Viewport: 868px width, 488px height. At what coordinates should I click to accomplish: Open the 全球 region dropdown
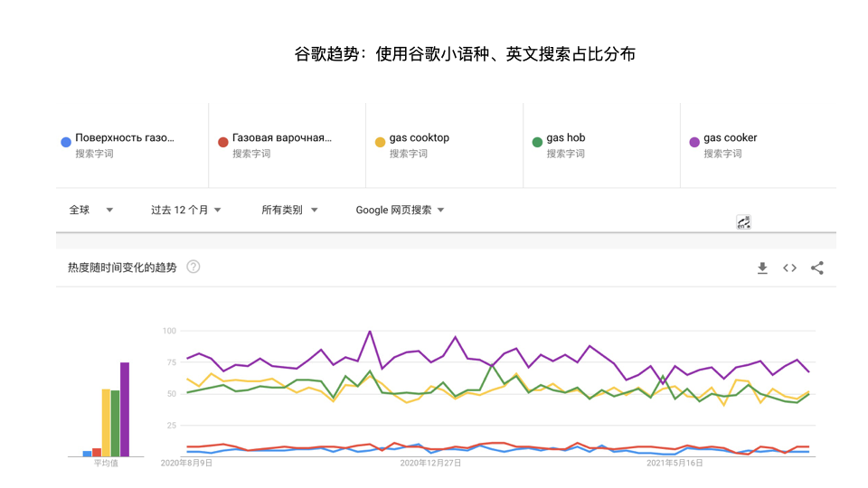point(90,211)
